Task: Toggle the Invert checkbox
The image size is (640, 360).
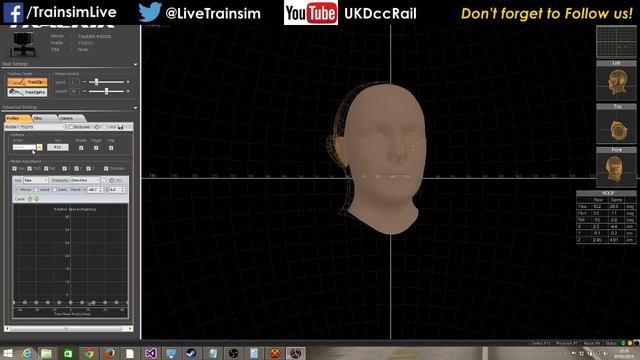Action: [x=36, y=190]
